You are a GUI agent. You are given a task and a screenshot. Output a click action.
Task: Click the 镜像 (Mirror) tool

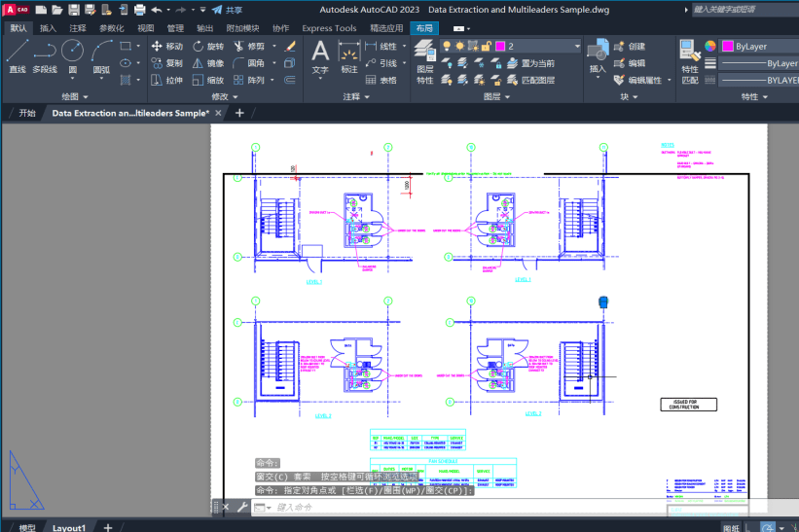click(x=208, y=63)
